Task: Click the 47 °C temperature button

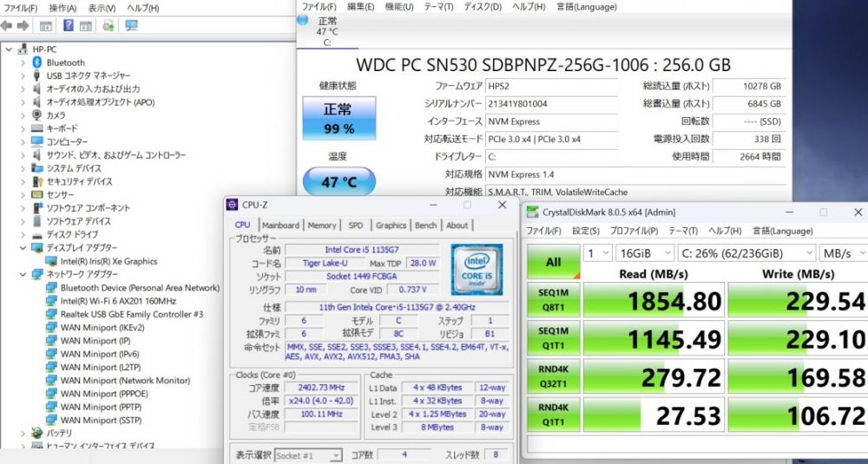Action: (339, 181)
